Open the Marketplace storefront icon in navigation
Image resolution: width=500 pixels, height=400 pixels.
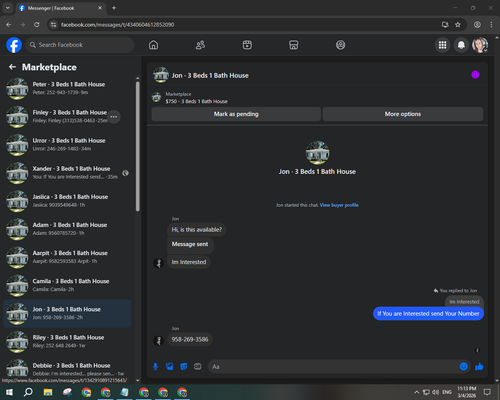point(294,45)
